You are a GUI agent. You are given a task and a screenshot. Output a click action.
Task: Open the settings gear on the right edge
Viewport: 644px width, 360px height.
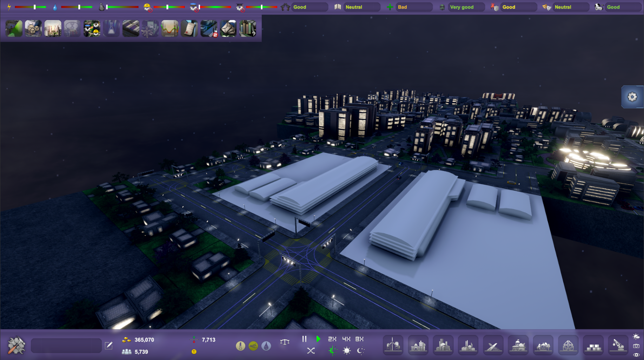point(632,97)
